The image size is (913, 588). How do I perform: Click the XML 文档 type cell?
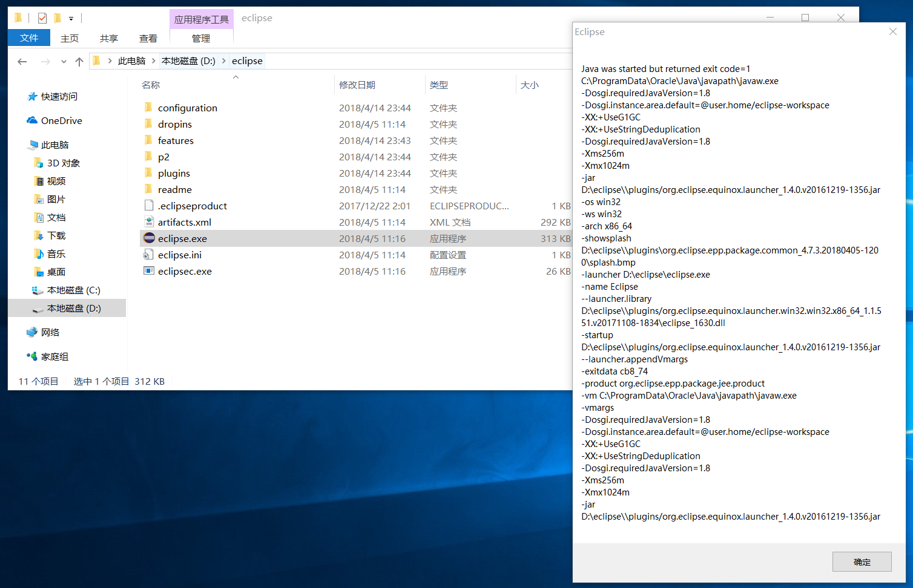point(450,222)
